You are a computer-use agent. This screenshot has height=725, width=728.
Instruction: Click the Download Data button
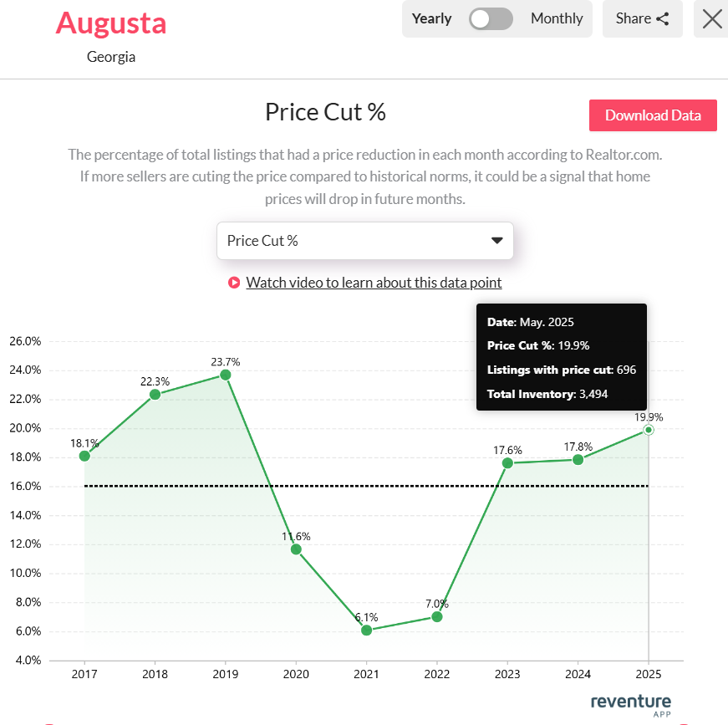point(653,115)
